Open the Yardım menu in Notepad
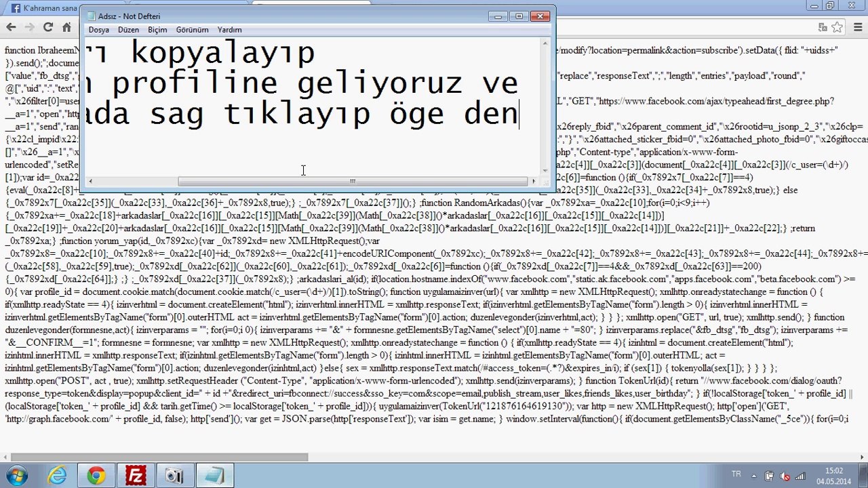The width and height of the screenshot is (868, 488). tap(229, 30)
